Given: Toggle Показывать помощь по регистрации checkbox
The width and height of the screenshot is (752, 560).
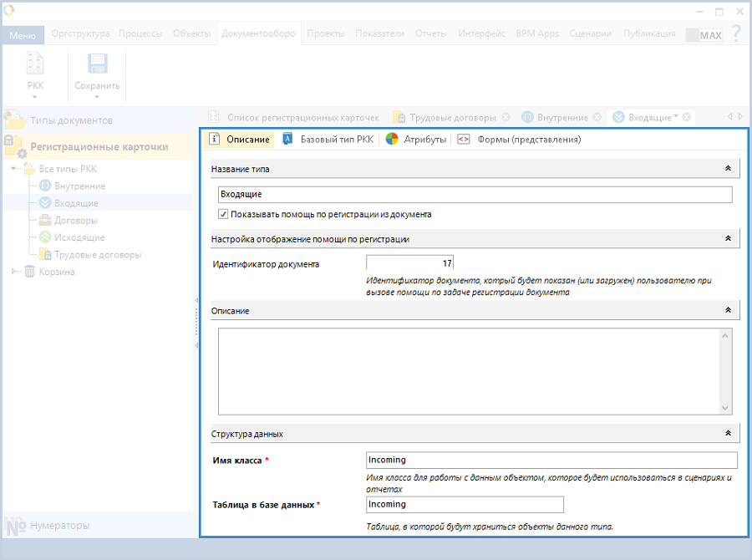Looking at the screenshot, I should pos(223,214).
